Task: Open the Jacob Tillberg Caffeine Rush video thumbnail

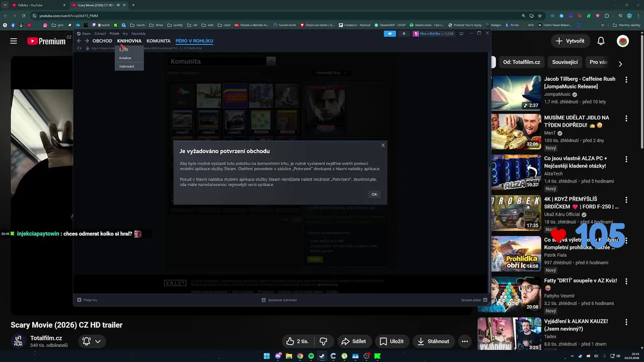Action: pyautogui.click(x=516, y=93)
